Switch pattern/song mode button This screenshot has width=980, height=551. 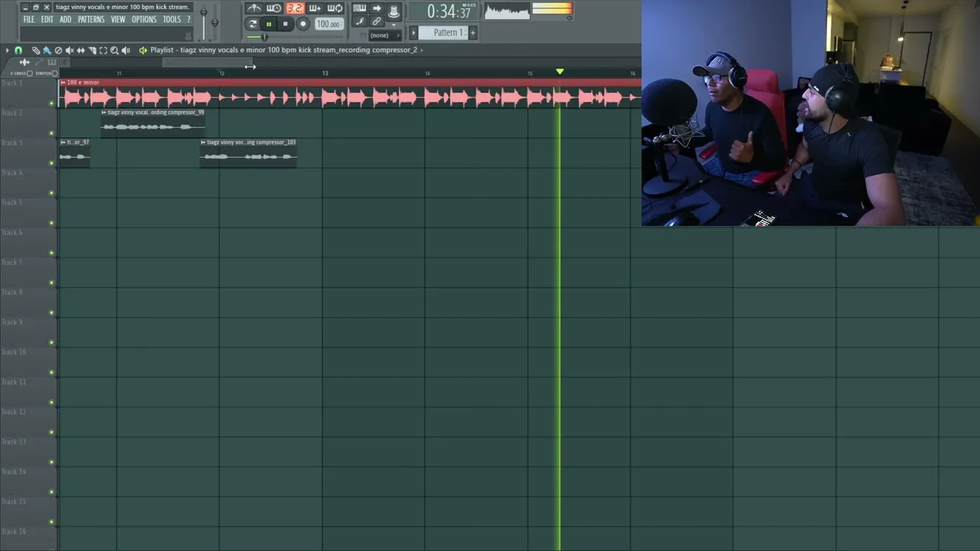tap(252, 24)
